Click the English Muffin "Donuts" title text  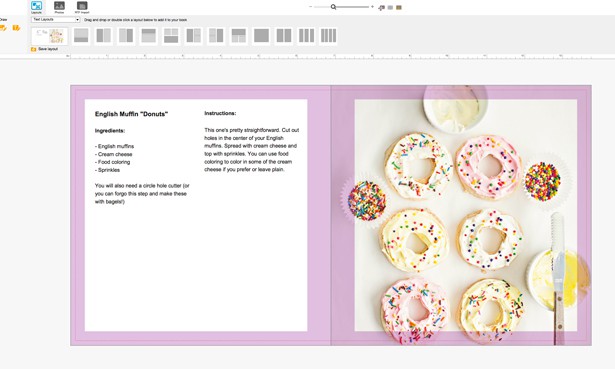(131, 114)
